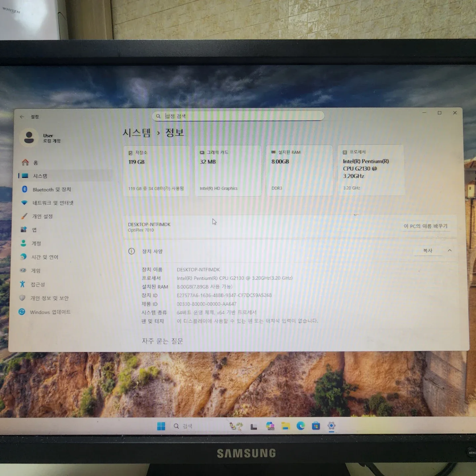The height and width of the screenshot is (476, 476).
Task: Open 개인 설정 personalization page
Action: point(42,217)
